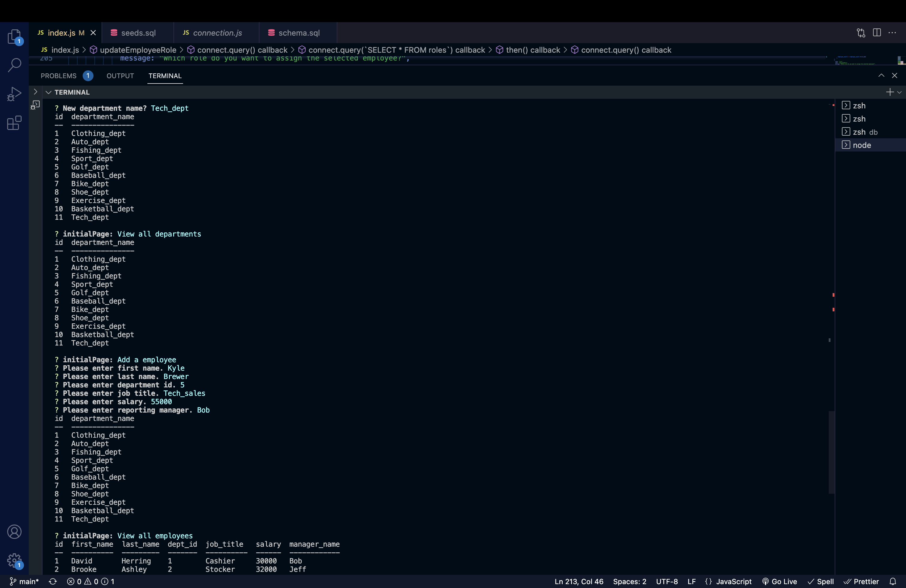Image resolution: width=906 pixels, height=588 pixels.
Task: Open the editor More Actions ellipsis
Action: coord(892,33)
